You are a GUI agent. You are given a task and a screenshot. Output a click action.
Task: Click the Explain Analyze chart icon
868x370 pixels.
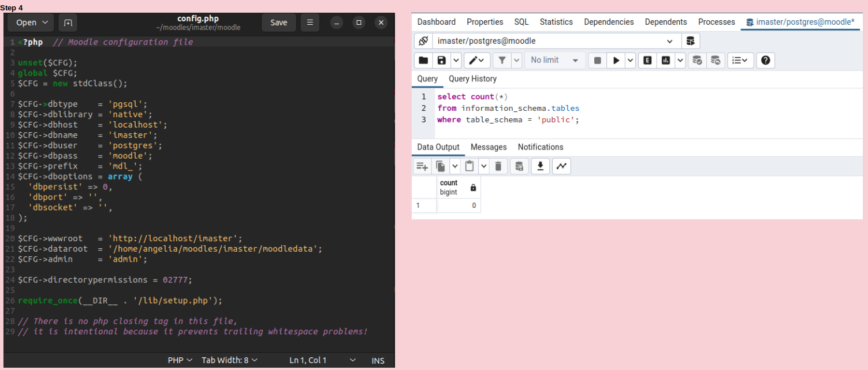point(666,60)
